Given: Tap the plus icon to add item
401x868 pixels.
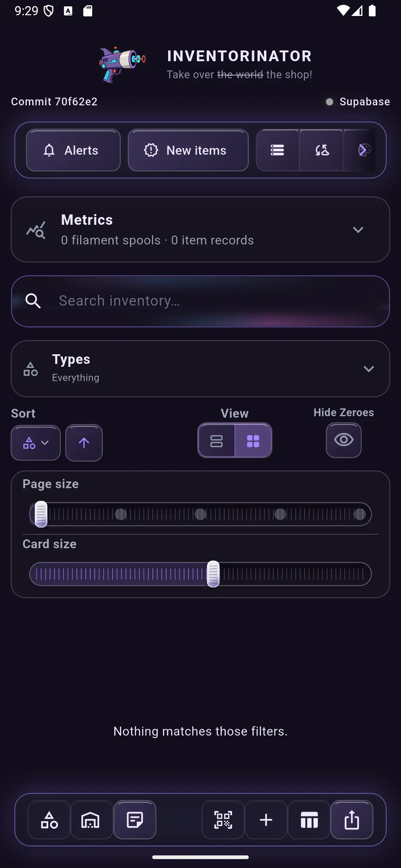Looking at the screenshot, I should [x=266, y=820].
